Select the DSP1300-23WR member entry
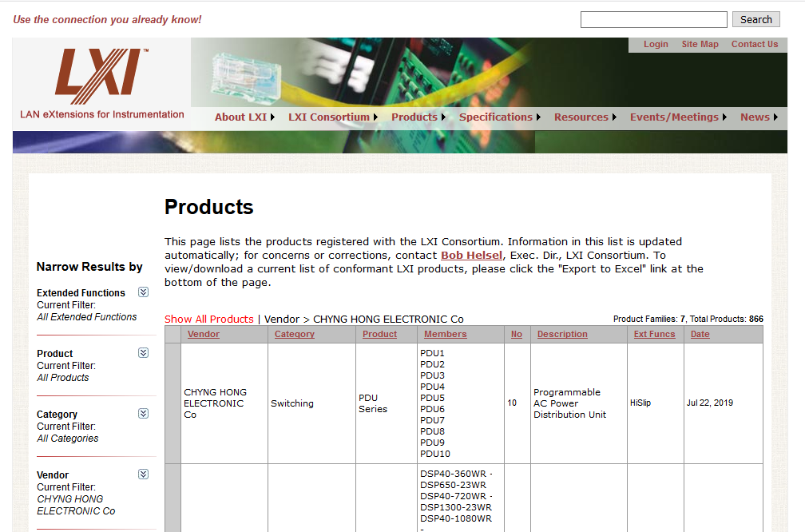 [x=455, y=506]
